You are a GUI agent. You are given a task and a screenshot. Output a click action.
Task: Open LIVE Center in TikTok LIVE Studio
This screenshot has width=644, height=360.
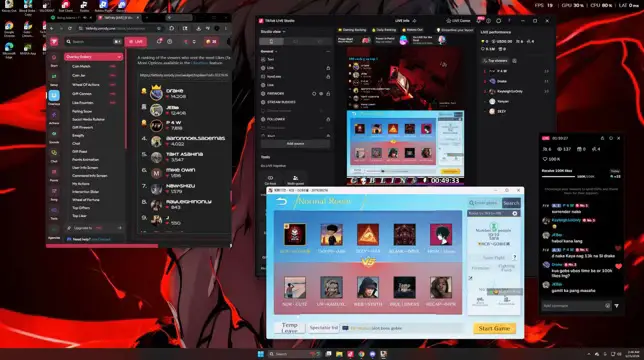click(458, 21)
